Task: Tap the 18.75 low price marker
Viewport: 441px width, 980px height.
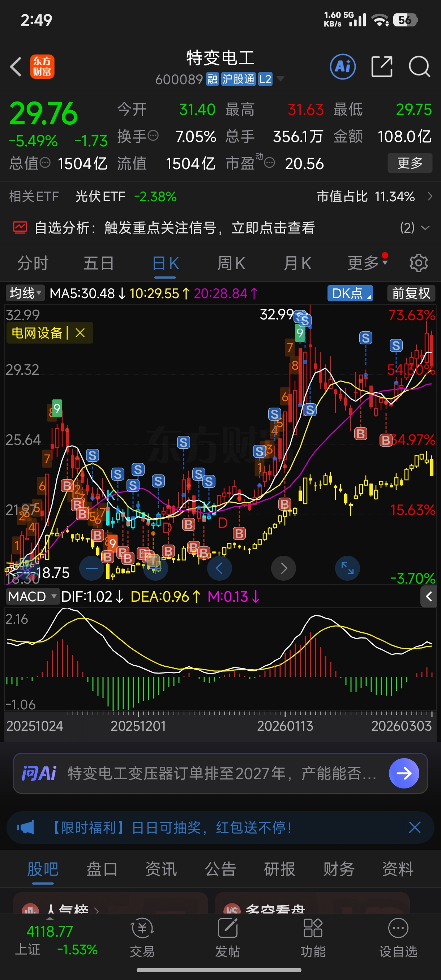Action: pyautogui.click(x=53, y=572)
